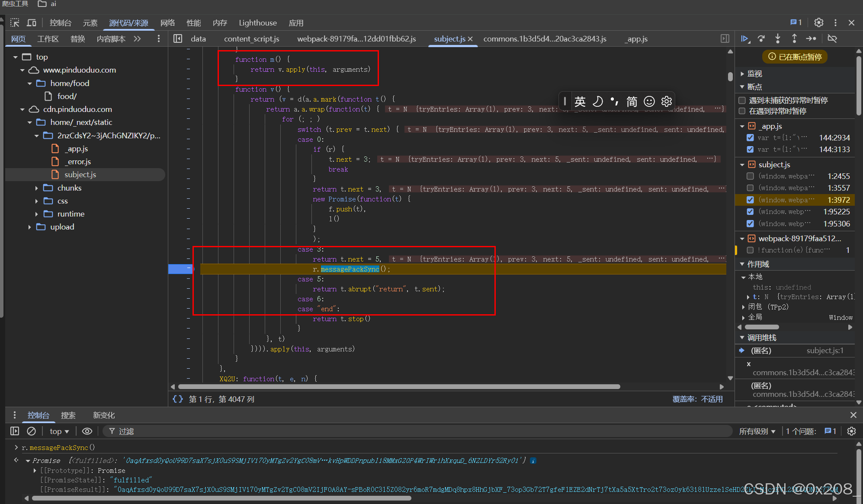The height and width of the screenshot is (504, 863).
Task: Disable subject.js breakpoint at 1:3972
Action: click(750, 200)
